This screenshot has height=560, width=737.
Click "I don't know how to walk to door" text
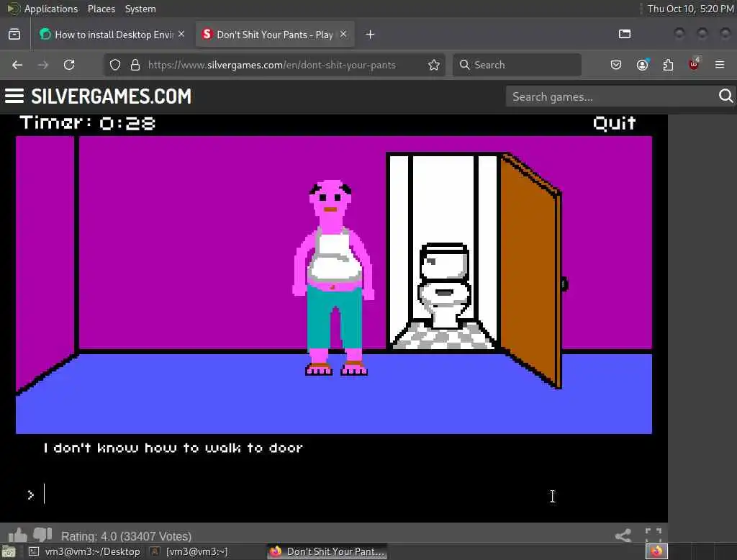(x=173, y=448)
